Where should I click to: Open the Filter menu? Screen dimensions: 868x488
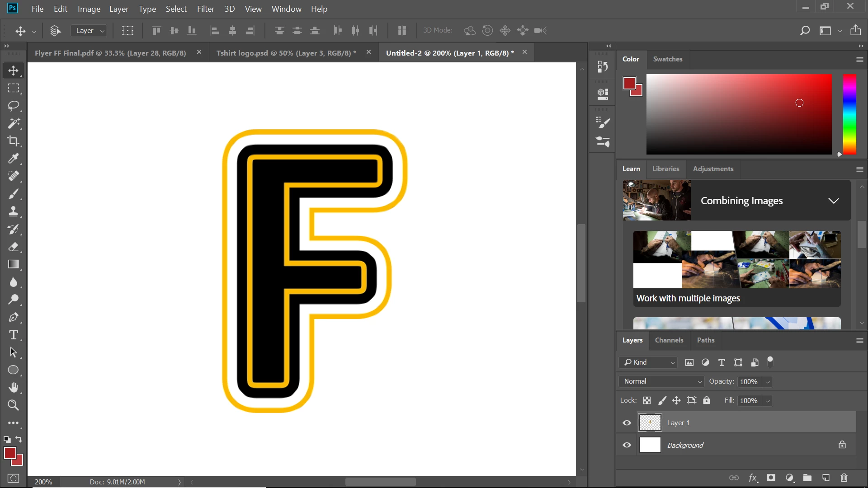tap(205, 9)
